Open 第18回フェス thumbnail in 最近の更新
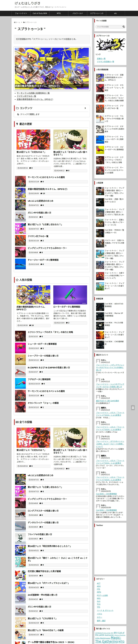The height and width of the screenshot is (644, 138). pyautogui.click(x=70, y=140)
